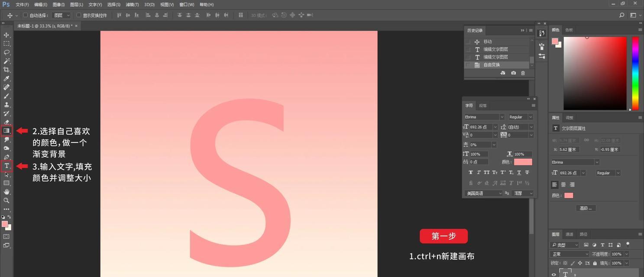This screenshot has height=277, width=644.
Task: Select the Move tool in the toolbox
Action: coord(6,35)
